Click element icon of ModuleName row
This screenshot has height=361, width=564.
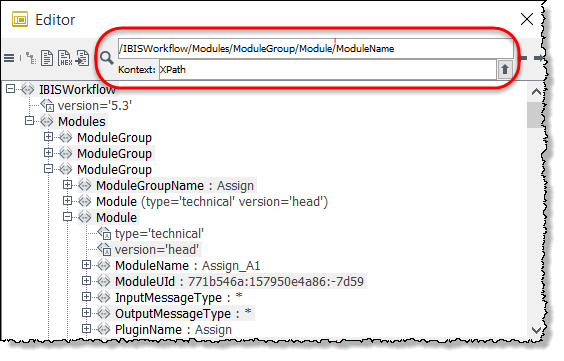tap(104, 266)
